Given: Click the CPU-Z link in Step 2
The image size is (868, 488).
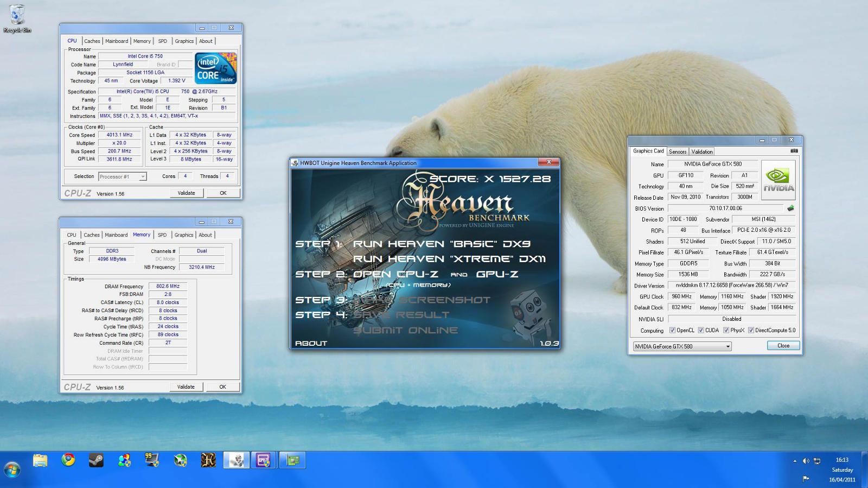Looking at the screenshot, I should tap(418, 274).
